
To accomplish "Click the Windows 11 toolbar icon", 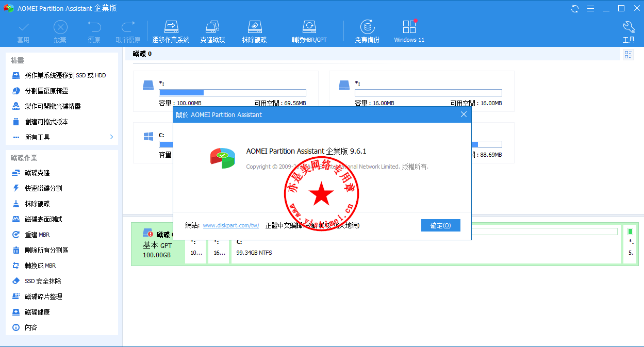I will [409, 31].
